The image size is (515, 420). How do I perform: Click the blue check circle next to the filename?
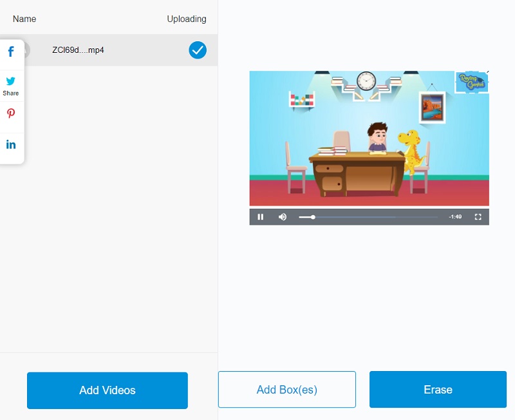tap(198, 50)
